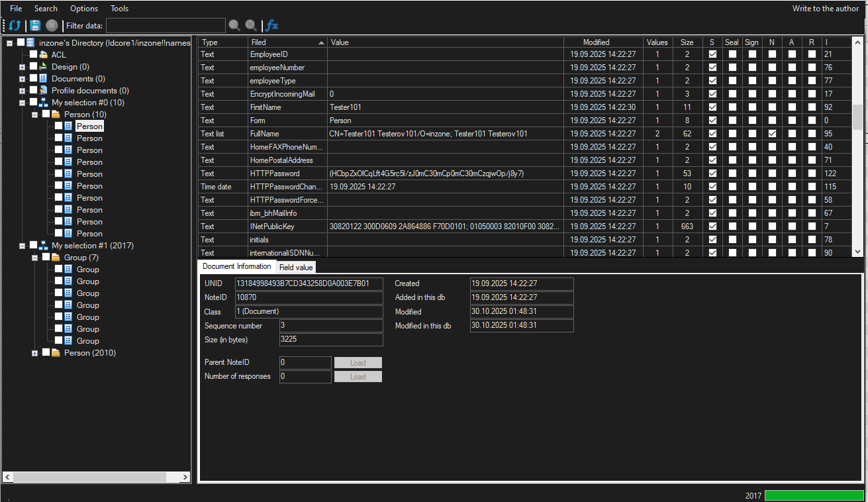This screenshot has width=868, height=502.
Task: Click the save (disk) toolbar icon
Action: point(33,25)
